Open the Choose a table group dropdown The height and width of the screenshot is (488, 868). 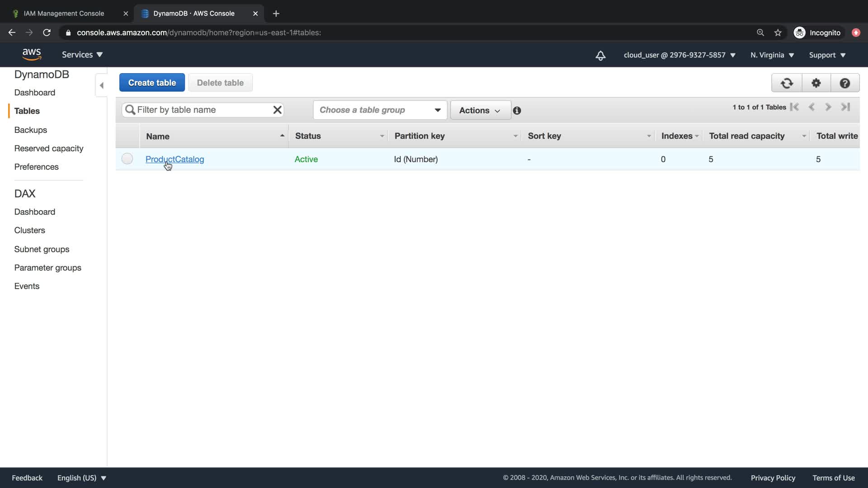(x=380, y=110)
